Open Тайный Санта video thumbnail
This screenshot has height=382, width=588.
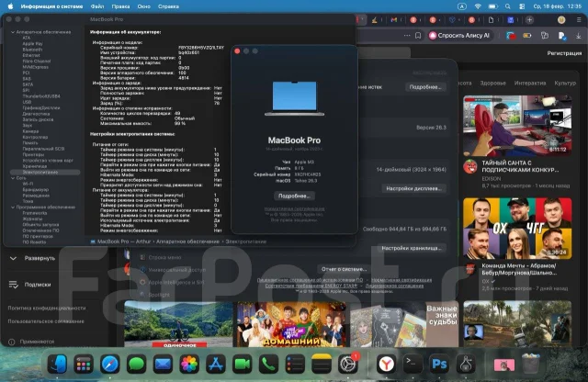click(x=517, y=126)
